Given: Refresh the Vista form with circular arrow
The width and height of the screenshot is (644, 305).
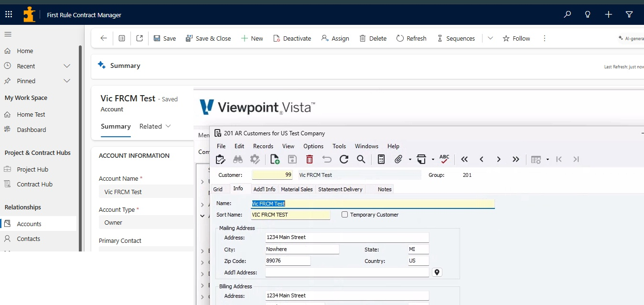Looking at the screenshot, I should 344,159.
